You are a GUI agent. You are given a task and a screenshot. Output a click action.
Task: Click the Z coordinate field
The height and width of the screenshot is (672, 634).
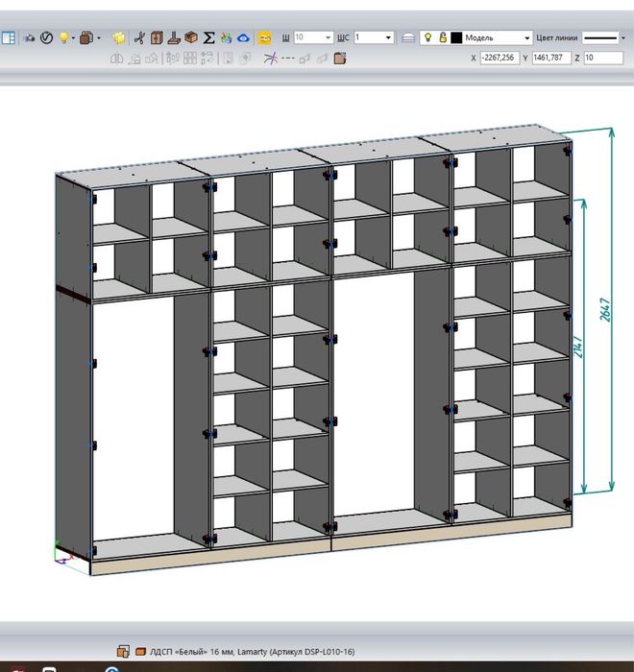603,58
